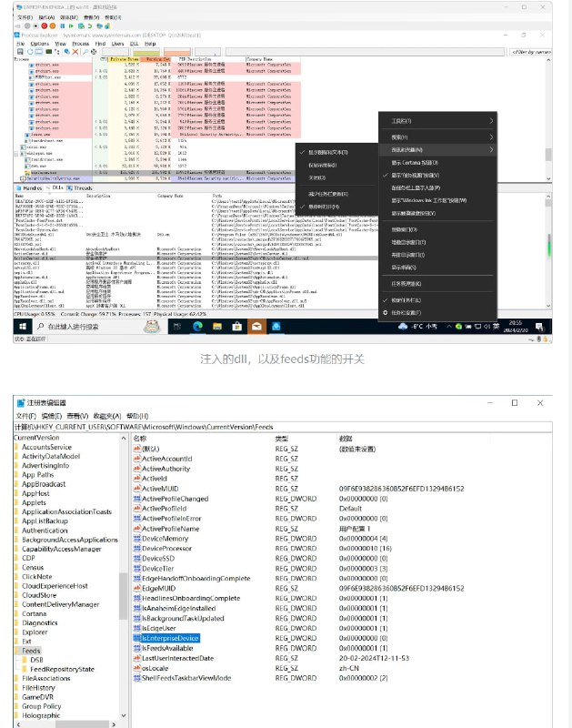The image size is (572, 728).
Task: Click the Windows Start button on taskbar
Action: point(22,327)
